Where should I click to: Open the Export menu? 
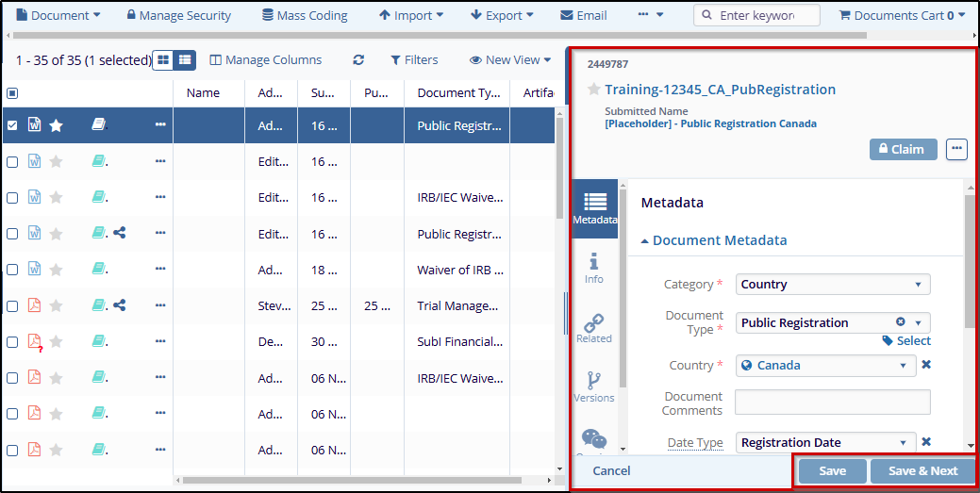click(502, 15)
